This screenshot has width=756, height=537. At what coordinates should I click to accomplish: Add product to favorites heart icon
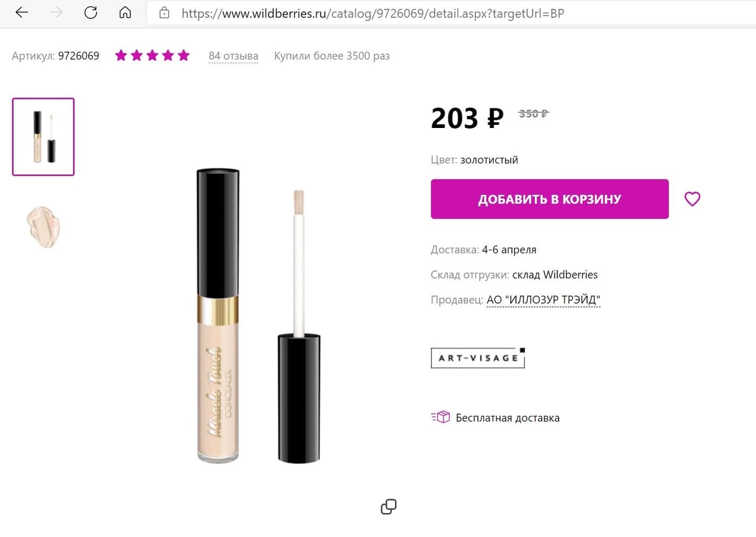692,199
